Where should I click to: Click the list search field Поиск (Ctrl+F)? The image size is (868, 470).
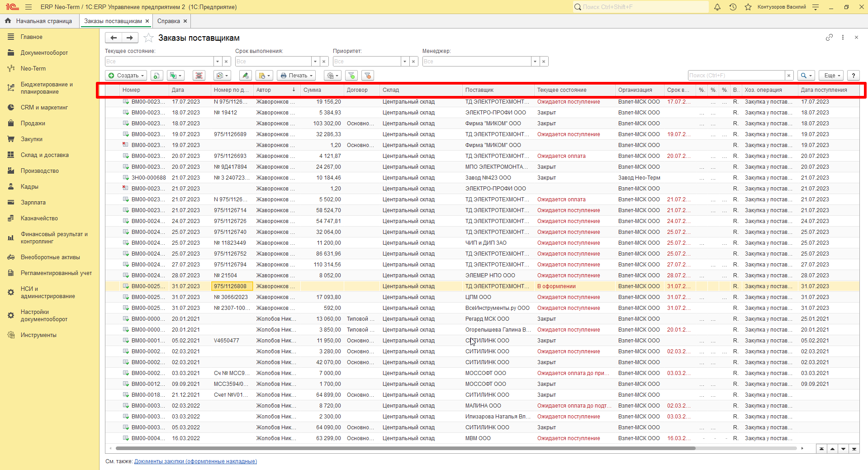click(x=736, y=76)
